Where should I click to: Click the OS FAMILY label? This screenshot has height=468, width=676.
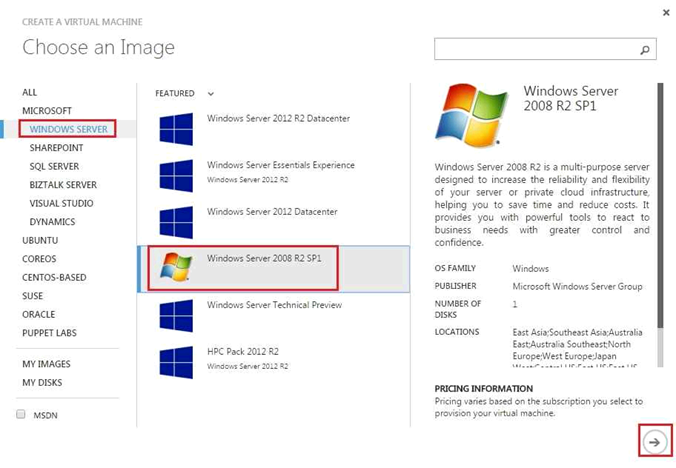(455, 268)
